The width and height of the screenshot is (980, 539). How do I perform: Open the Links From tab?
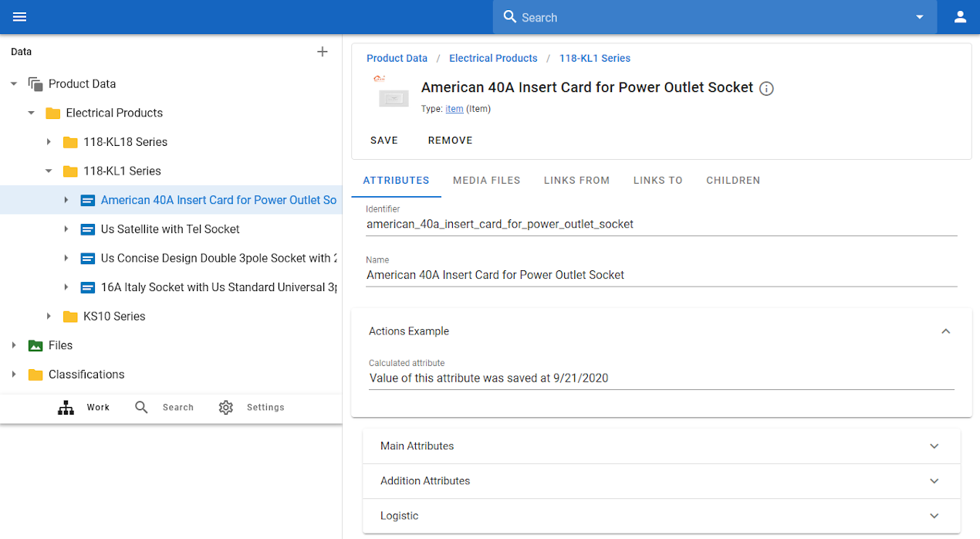576,181
